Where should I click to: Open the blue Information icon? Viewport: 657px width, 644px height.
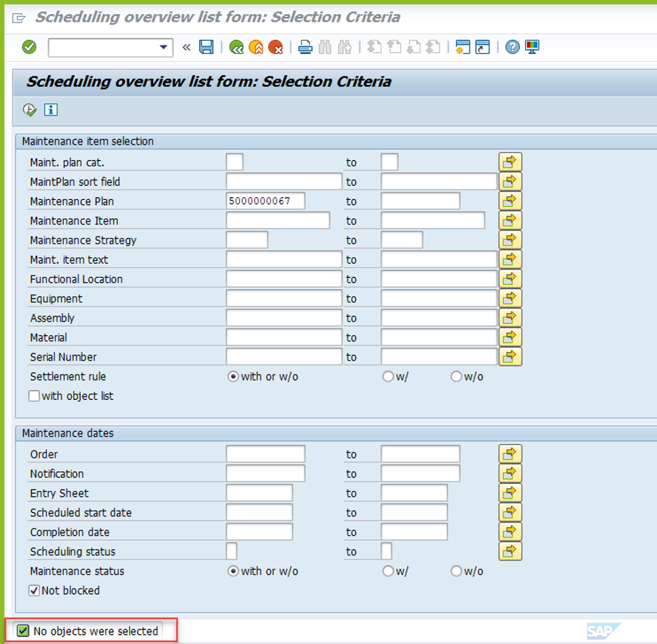tap(51, 109)
